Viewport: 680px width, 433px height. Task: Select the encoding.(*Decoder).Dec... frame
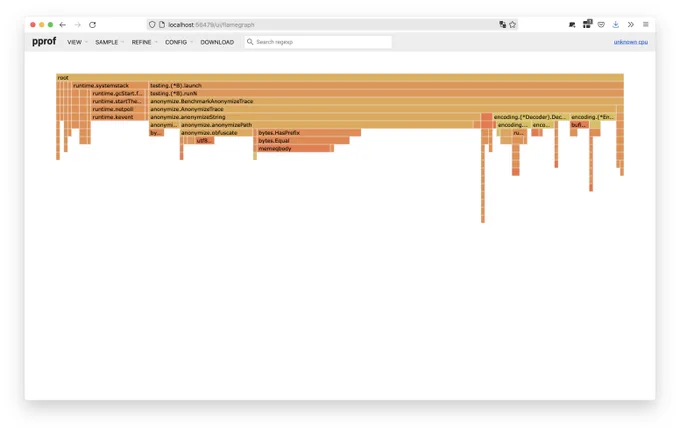531,117
